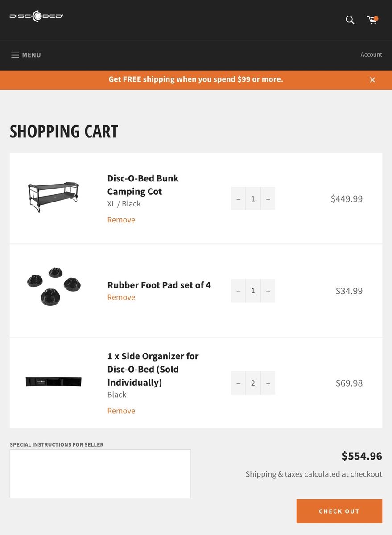This screenshot has width=392, height=535.
Task: Click the Disc-O-Bed logo
Action: (37, 16)
